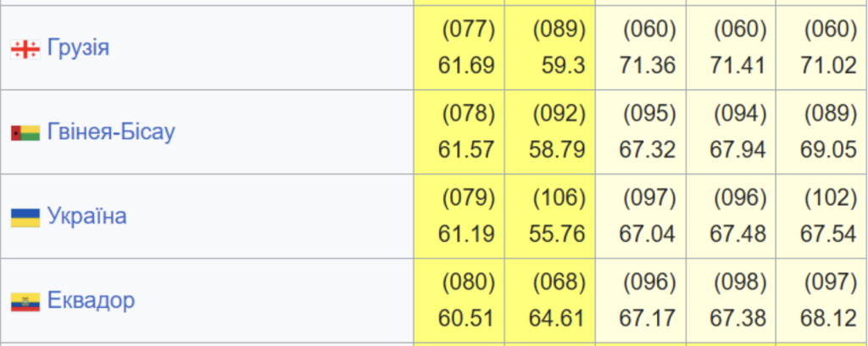The width and height of the screenshot is (868, 346).
Task: Click the 67.54 value in Україна row
Action: coord(828,234)
